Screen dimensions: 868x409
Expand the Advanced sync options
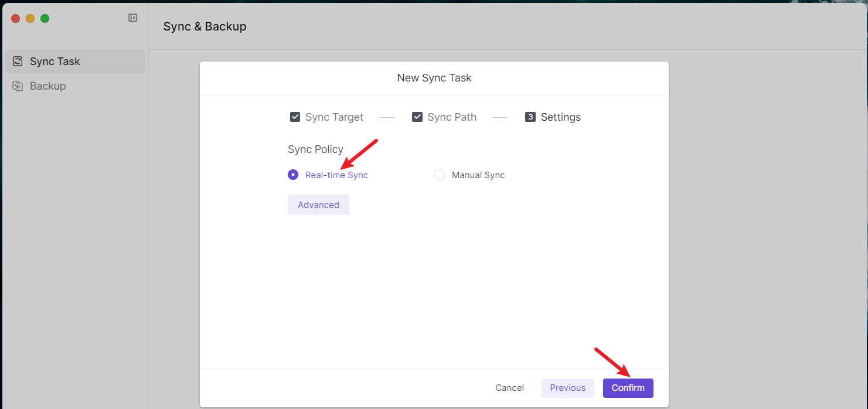tap(318, 205)
